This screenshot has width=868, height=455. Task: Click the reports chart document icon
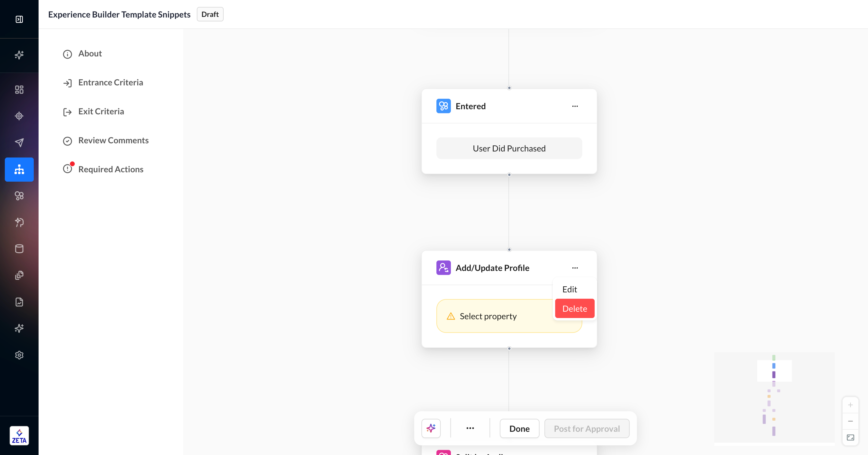[19, 302]
